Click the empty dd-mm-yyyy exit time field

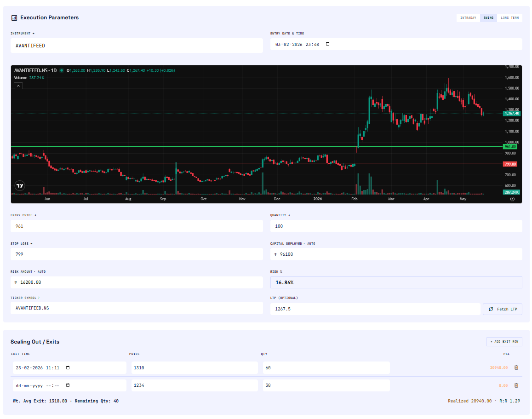point(69,385)
